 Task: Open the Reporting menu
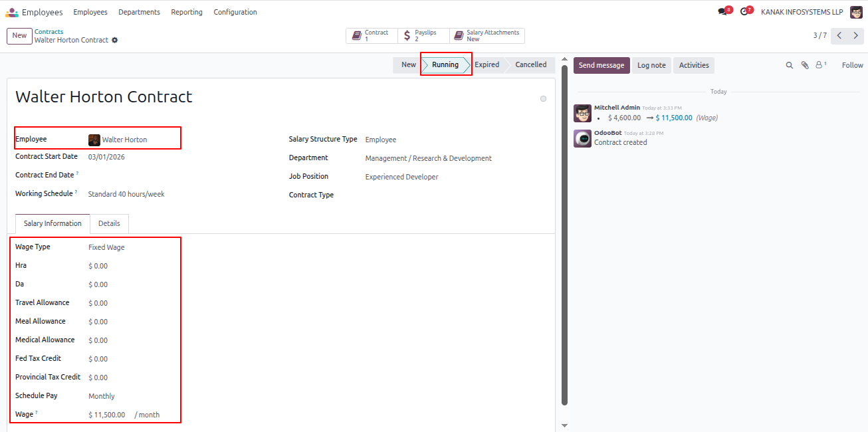(187, 12)
